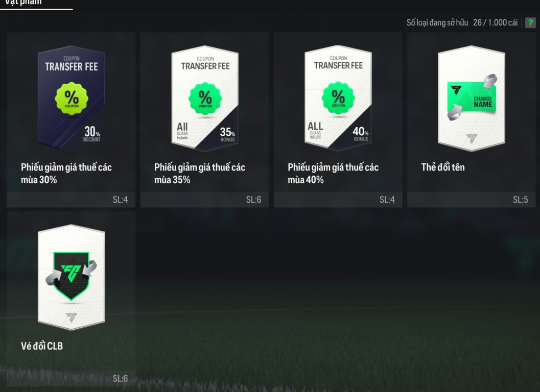This screenshot has width=540, height=392.
Task: Open item titled Phiếu giảm giá thuế các mùa 35%
Action: 200,173
